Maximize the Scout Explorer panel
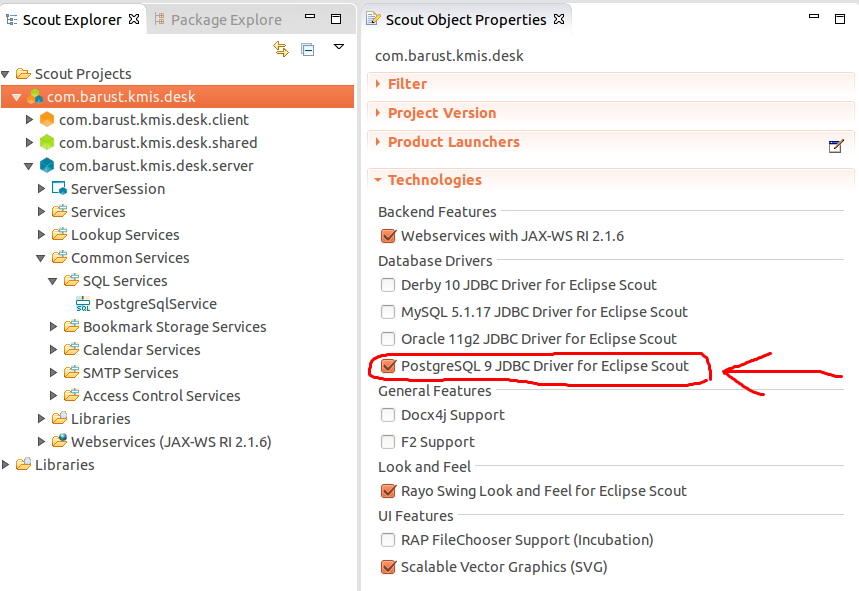859x591 pixels. coord(336,19)
